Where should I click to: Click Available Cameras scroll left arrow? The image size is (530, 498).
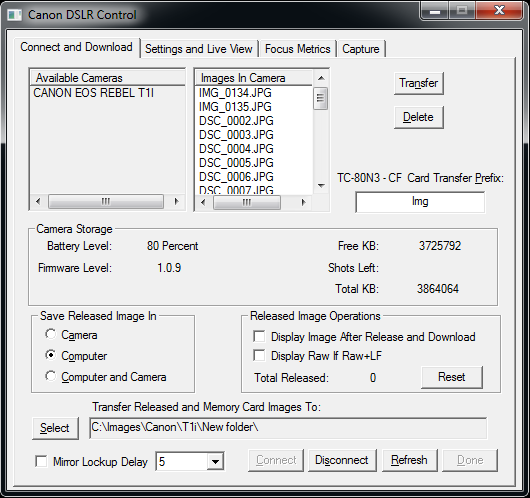pos(38,201)
